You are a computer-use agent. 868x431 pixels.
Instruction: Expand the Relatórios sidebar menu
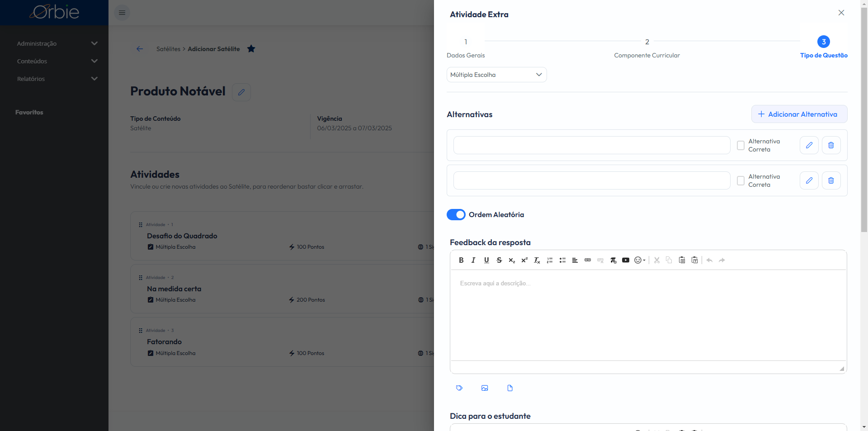pos(57,79)
